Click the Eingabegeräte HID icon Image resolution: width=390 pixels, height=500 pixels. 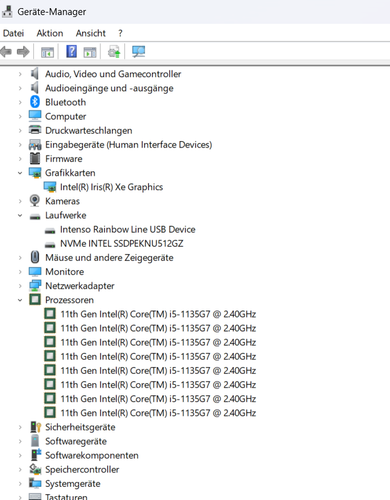coord(35,144)
